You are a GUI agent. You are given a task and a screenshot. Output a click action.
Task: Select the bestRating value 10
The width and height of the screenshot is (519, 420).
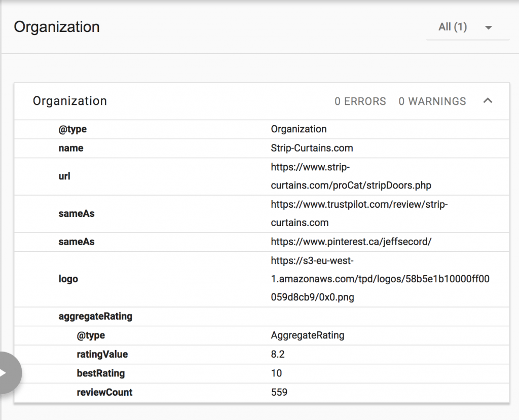(x=276, y=373)
